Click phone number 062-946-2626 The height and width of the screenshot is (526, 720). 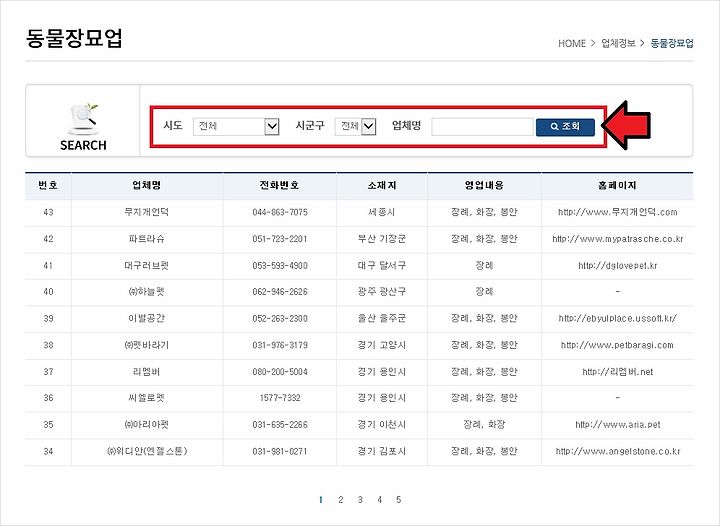coord(280,291)
